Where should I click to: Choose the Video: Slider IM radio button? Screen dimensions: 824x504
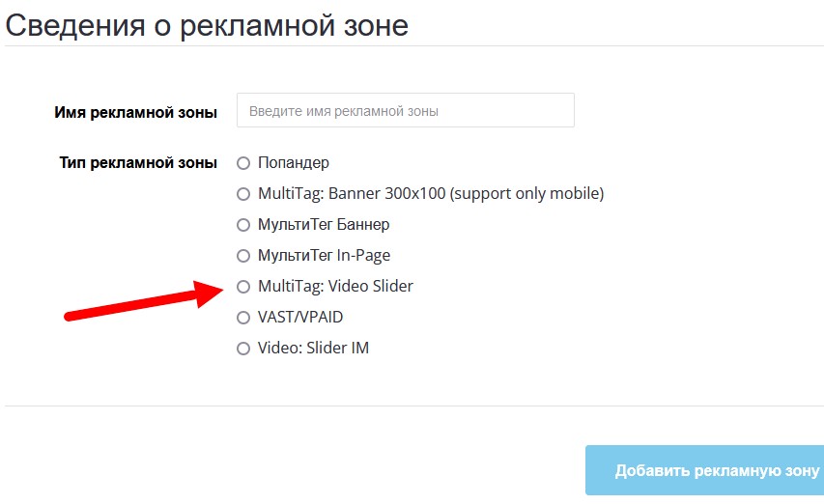[243, 349]
